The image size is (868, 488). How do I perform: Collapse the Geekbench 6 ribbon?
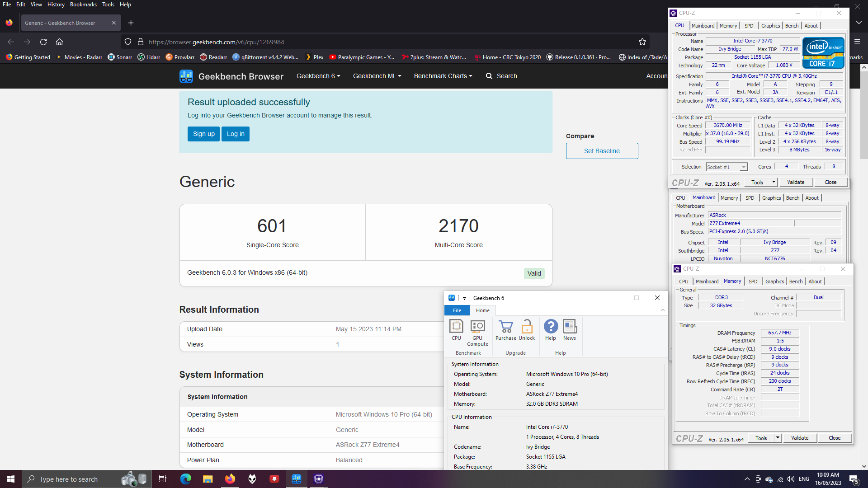pos(662,310)
